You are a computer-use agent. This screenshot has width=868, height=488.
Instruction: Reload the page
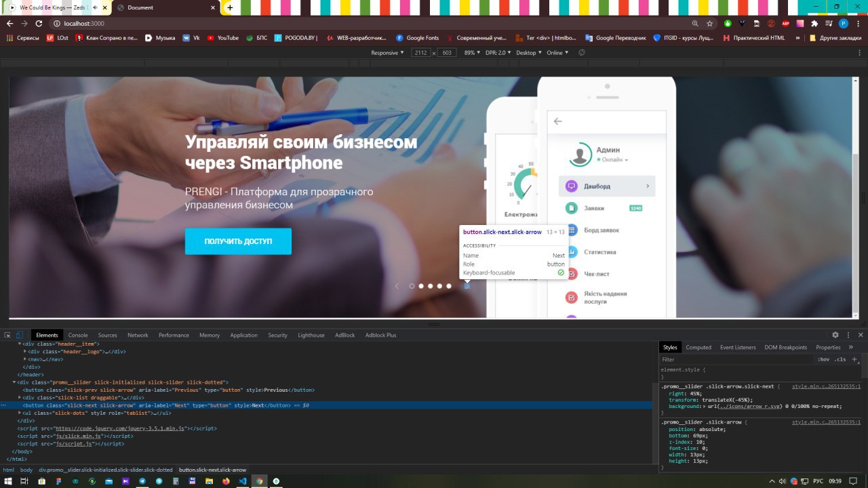39,23
